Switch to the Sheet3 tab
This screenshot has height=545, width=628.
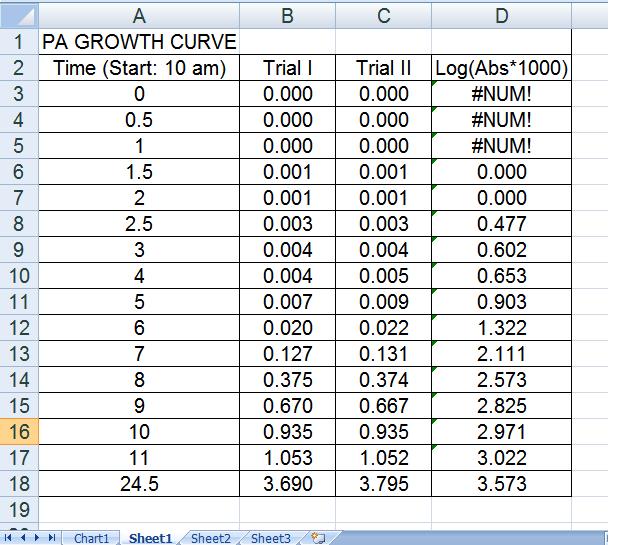coord(270,538)
